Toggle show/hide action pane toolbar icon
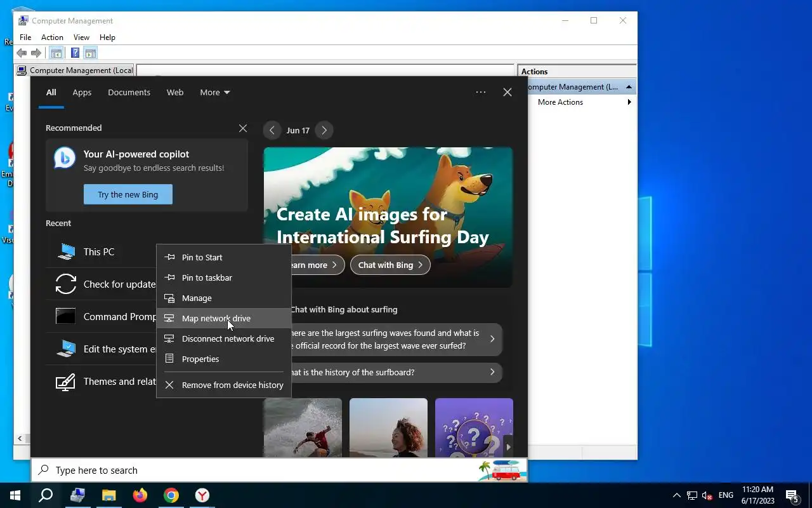 [x=90, y=53]
